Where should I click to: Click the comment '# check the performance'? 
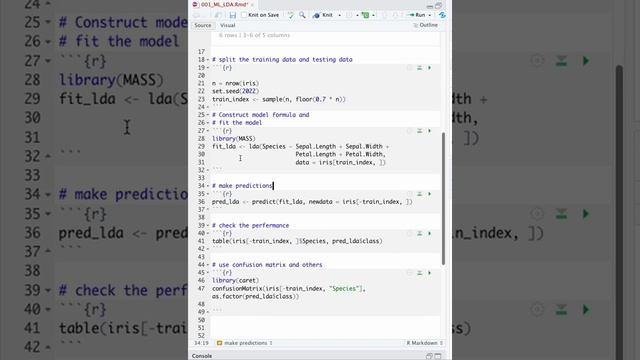tap(250, 225)
